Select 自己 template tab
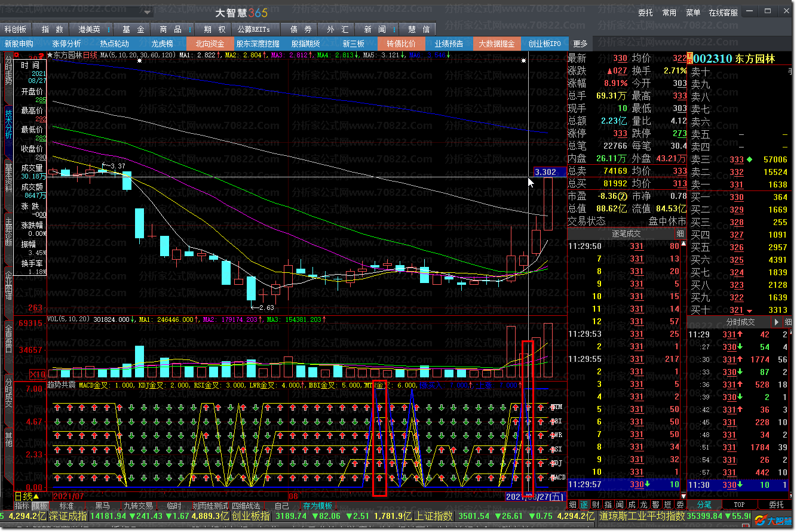This screenshot has width=797, height=532. point(281,505)
